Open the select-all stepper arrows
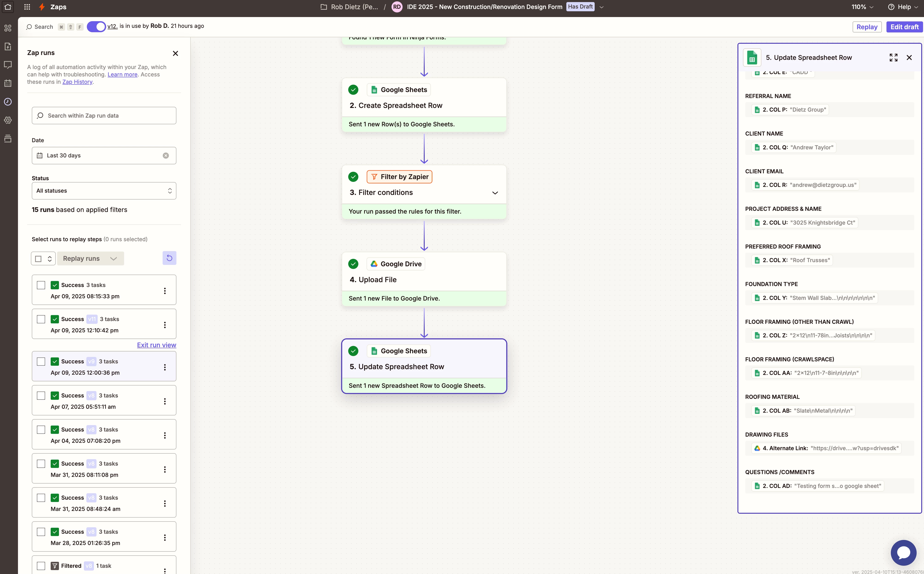 coord(49,258)
